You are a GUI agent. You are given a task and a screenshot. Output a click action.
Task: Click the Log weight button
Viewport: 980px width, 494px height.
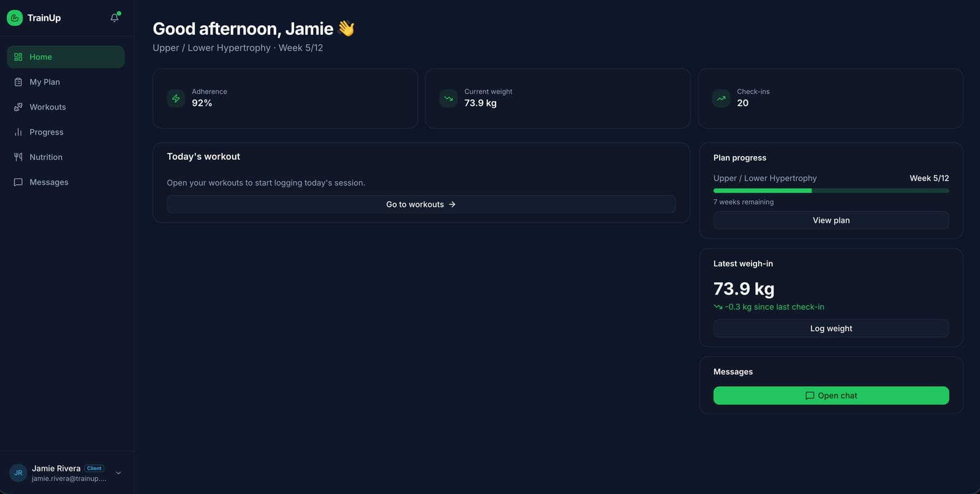click(831, 329)
